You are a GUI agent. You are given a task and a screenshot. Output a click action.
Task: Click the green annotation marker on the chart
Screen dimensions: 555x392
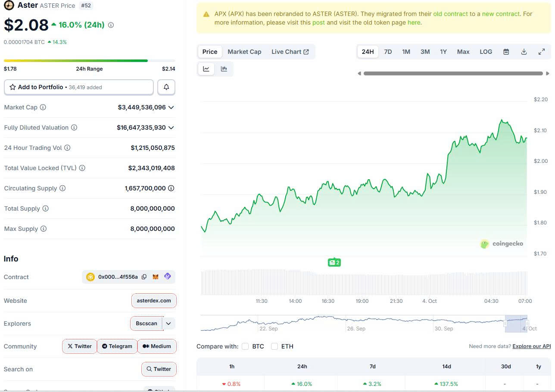pos(334,262)
